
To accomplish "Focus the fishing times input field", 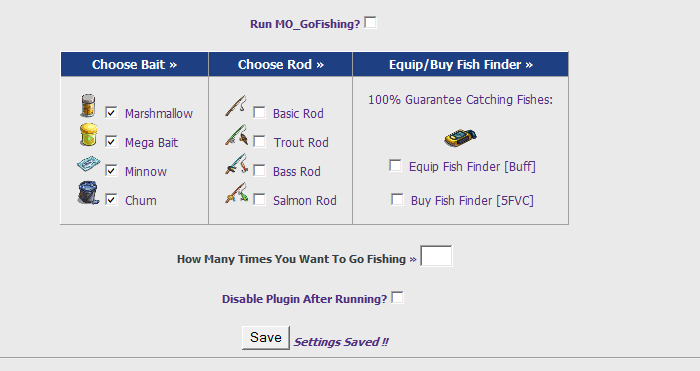I will [436, 256].
